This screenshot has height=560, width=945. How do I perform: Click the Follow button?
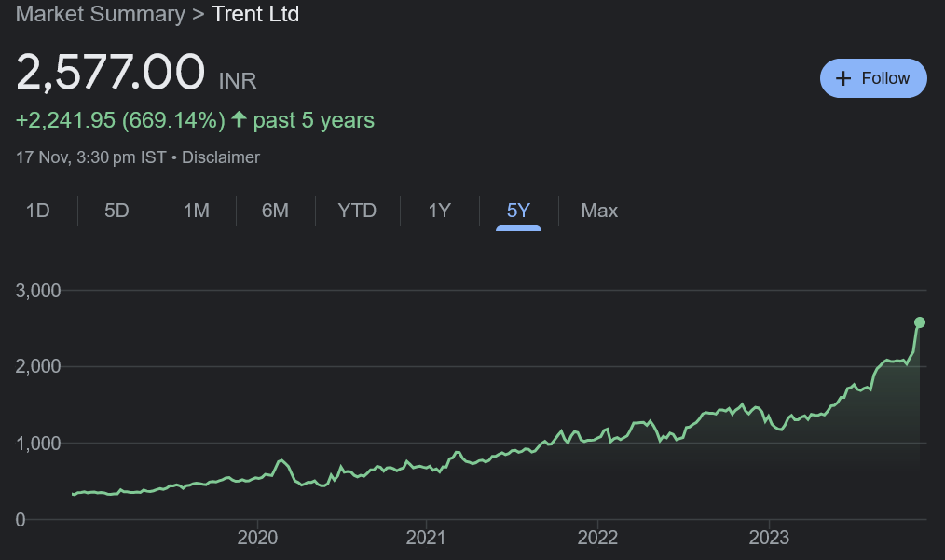pos(873,78)
